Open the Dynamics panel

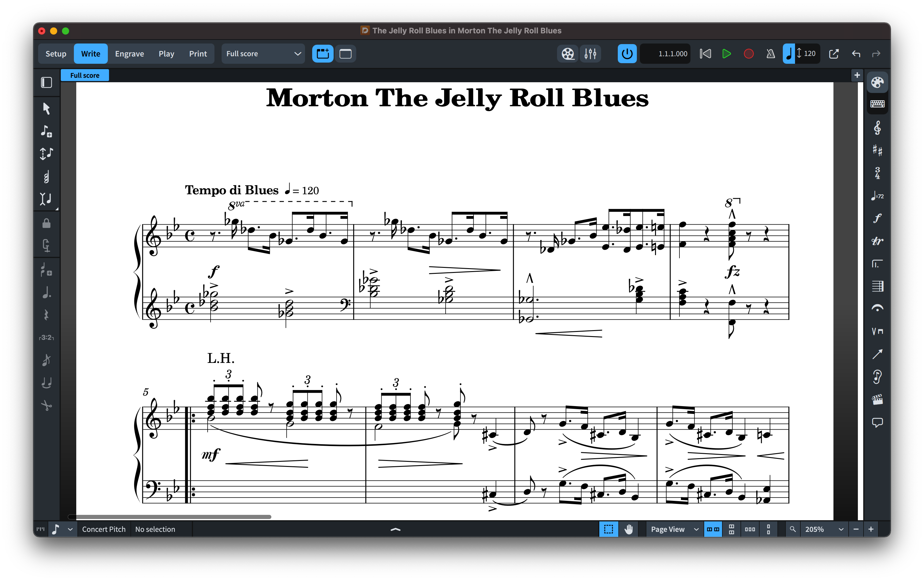tap(877, 218)
